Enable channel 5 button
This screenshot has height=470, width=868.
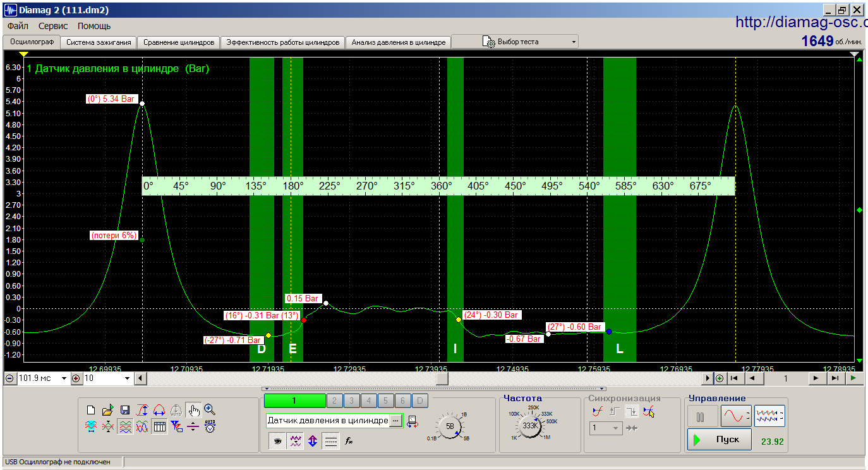pos(385,401)
